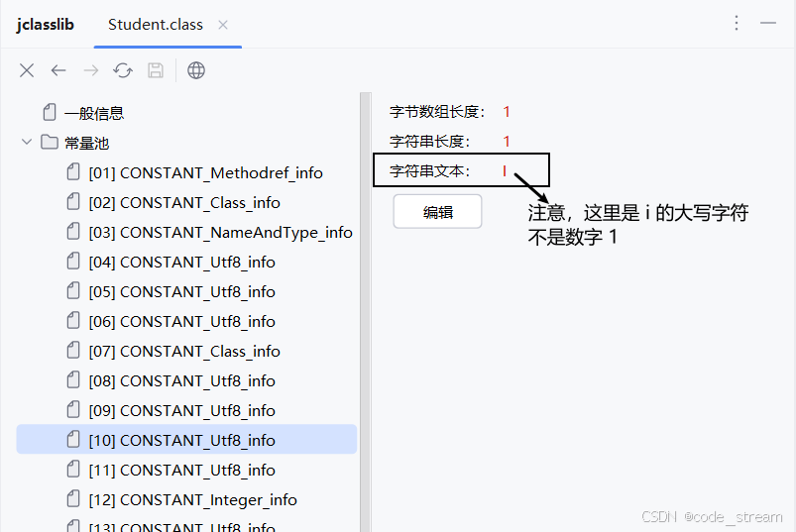Open [03] CONSTANT_NameAndType_info entry
This screenshot has width=796, height=532.
[x=220, y=232]
